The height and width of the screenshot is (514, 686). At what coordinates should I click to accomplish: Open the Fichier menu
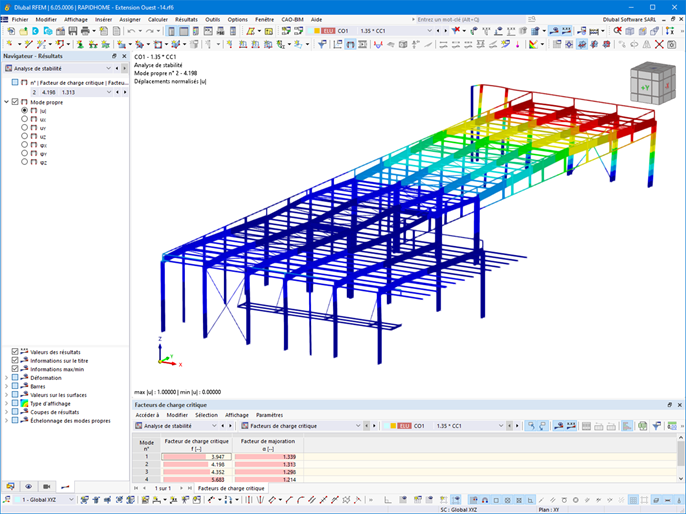(20, 20)
